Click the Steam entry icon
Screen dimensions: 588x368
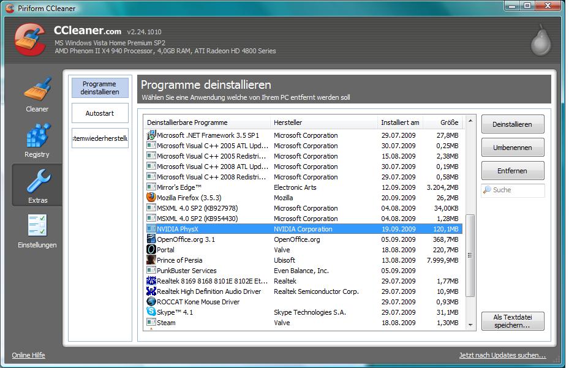(x=151, y=322)
